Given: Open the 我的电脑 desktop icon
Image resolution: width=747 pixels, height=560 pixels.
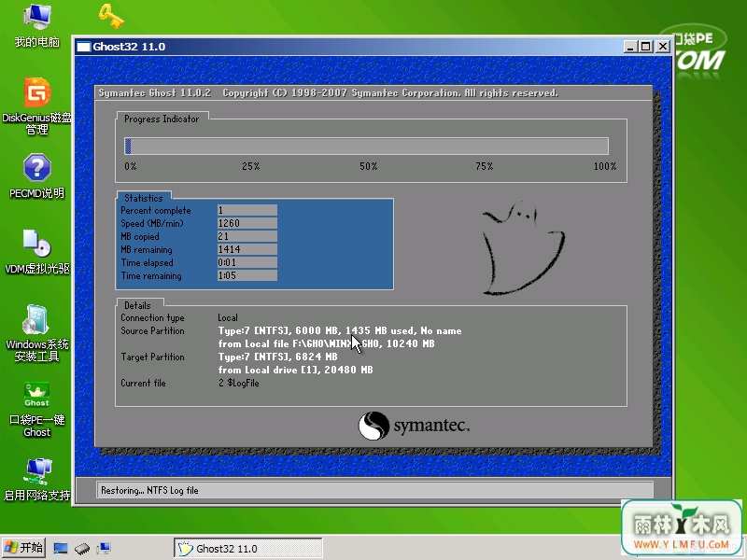Looking at the screenshot, I should tap(37, 25).
